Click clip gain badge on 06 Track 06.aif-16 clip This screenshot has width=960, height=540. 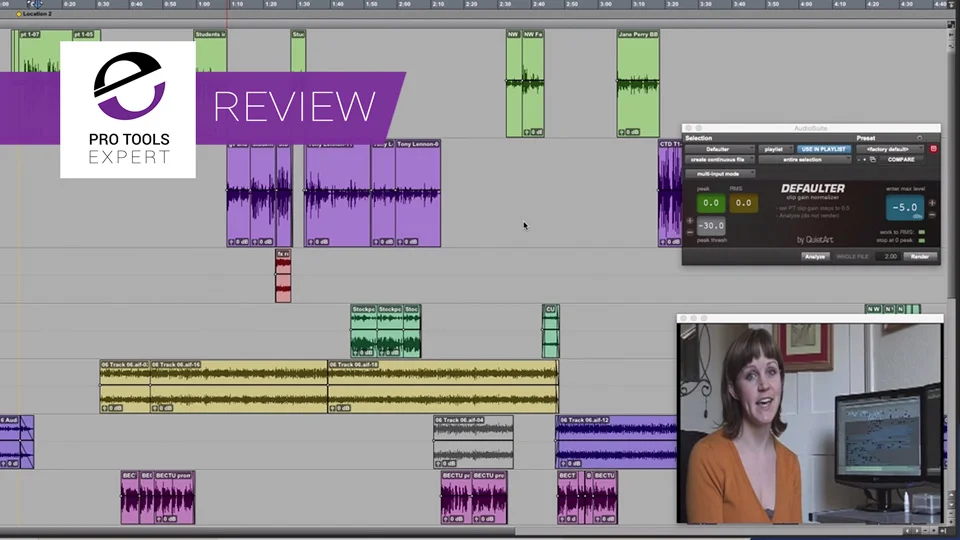tap(162, 408)
